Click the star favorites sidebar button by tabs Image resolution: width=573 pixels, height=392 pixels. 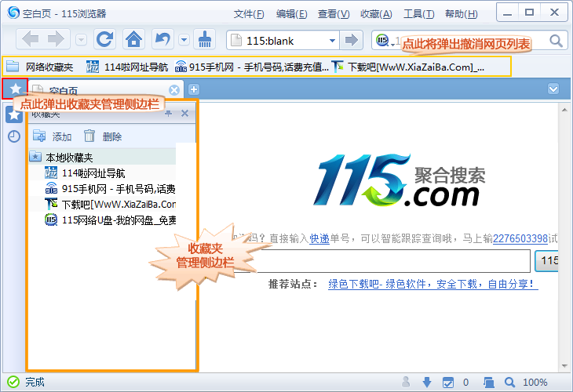[15, 89]
